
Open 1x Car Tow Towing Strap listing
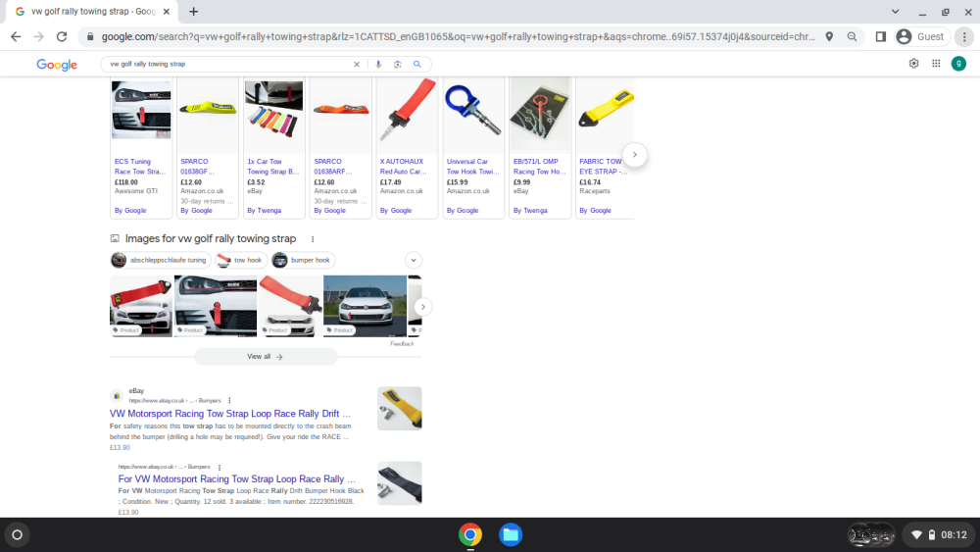pyautogui.click(x=273, y=167)
